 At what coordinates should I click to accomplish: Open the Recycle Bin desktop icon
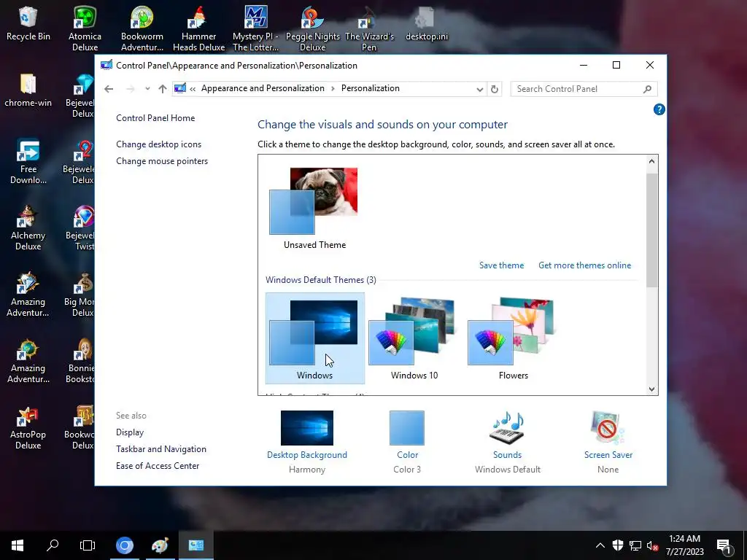coord(28,24)
